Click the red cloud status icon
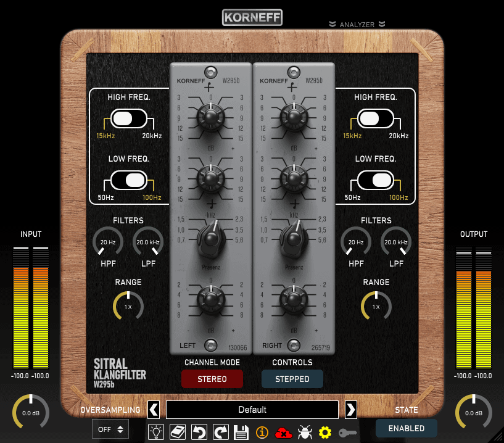 pyautogui.click(x=284, y=433)
